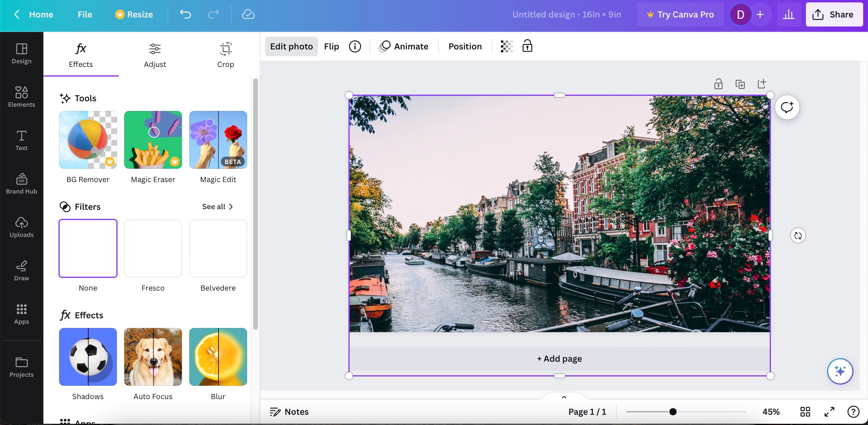Click the Add page button
The image size is (868, 425).
pos(559,358)
